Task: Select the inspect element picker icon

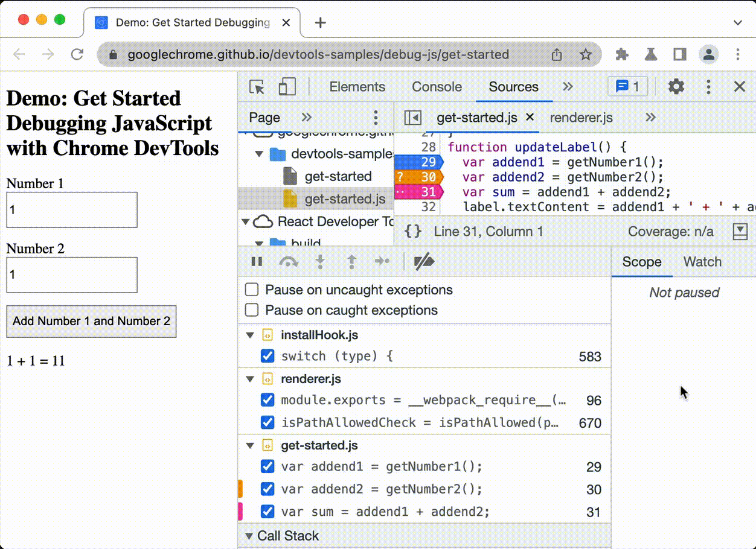Action: [257, 87]
